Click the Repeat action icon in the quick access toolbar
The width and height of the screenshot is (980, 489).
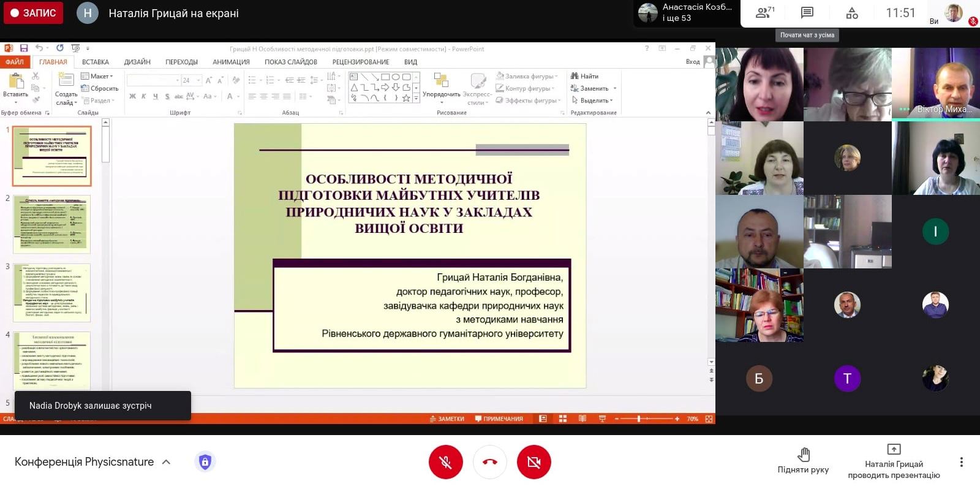(x=59, y=48)
